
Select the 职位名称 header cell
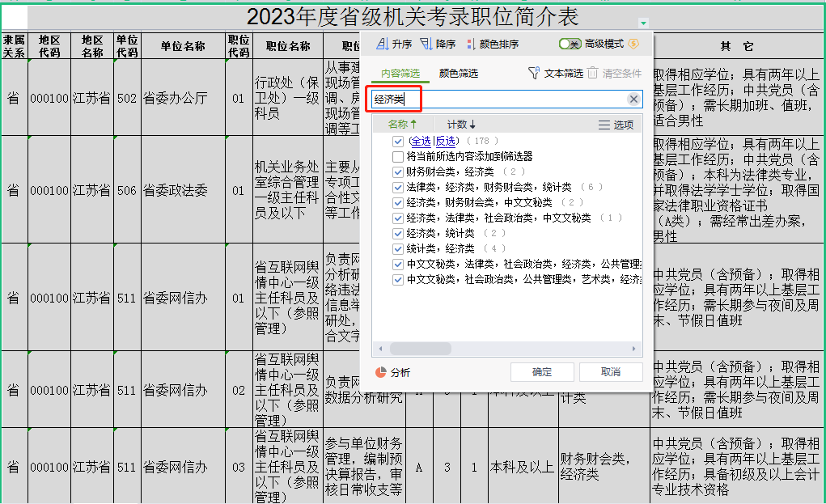click(x=288, y=46)
